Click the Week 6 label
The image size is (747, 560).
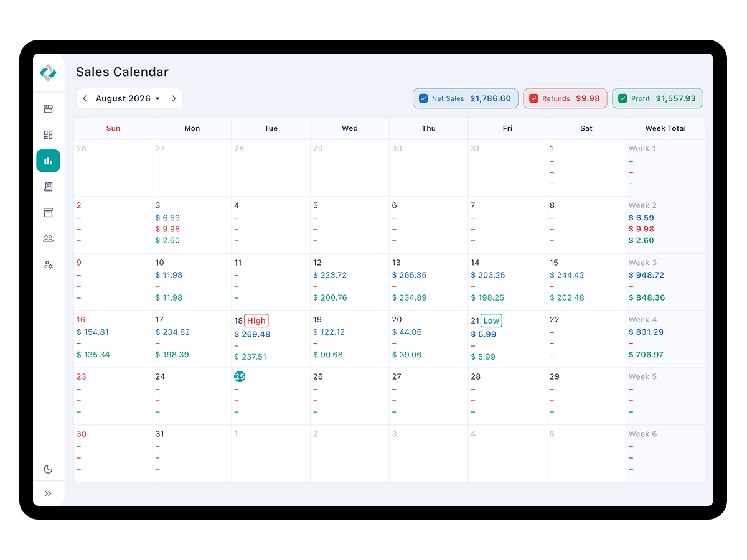point(642,434)
